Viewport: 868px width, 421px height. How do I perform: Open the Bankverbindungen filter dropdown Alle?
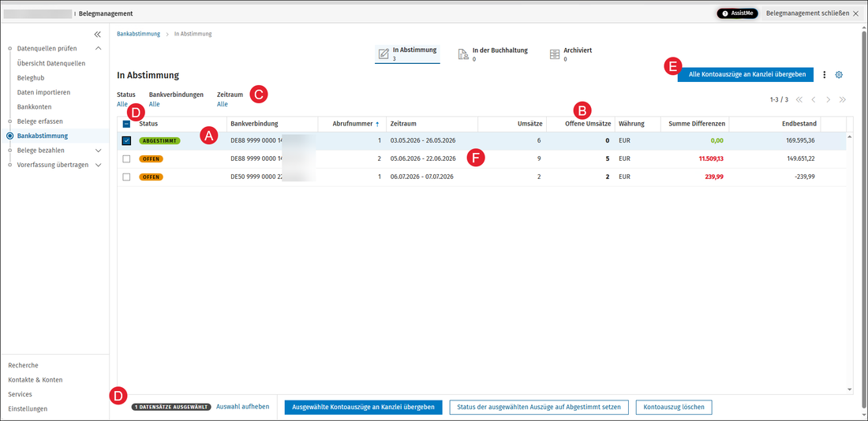155,104
